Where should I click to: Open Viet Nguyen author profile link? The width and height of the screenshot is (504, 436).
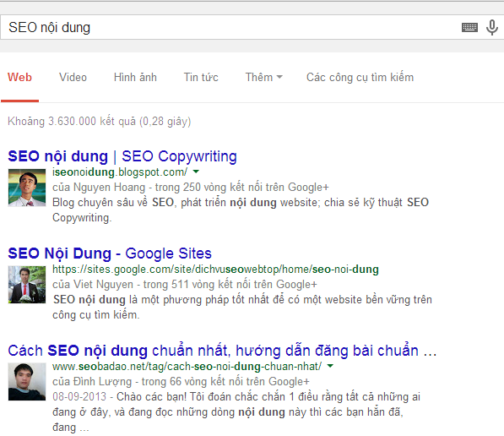pos(103,285)
